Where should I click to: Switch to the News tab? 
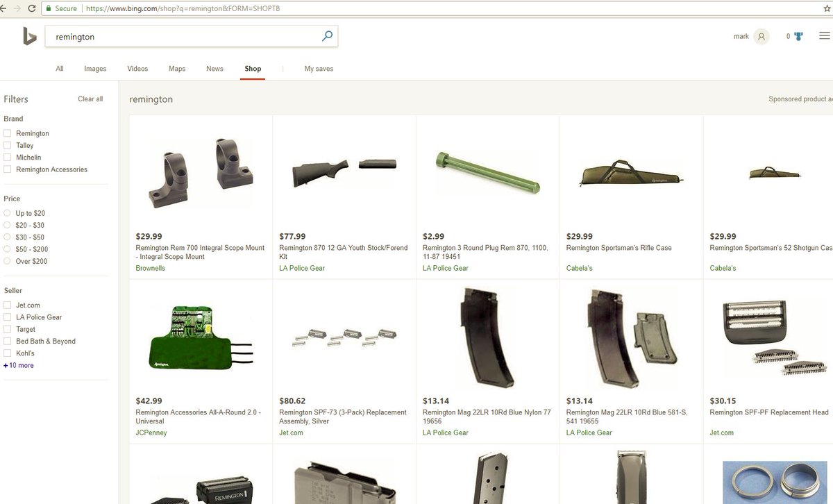click(x=214, y=69)
